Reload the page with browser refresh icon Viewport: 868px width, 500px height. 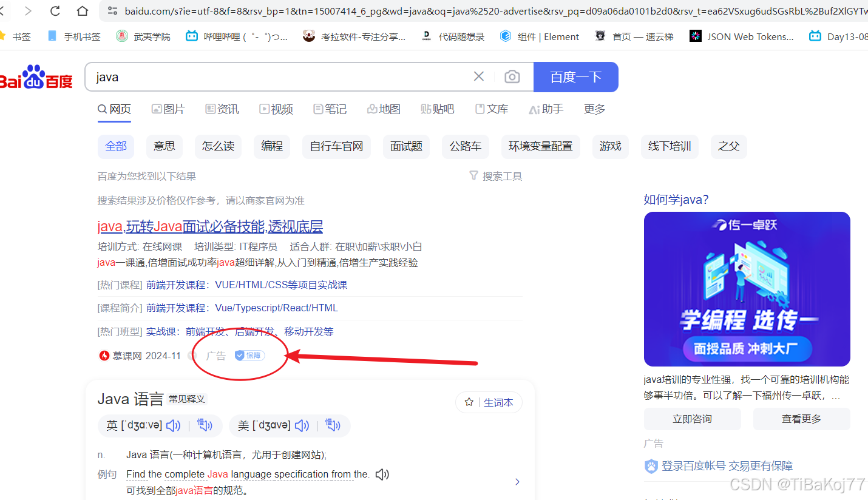pos(55,10)
